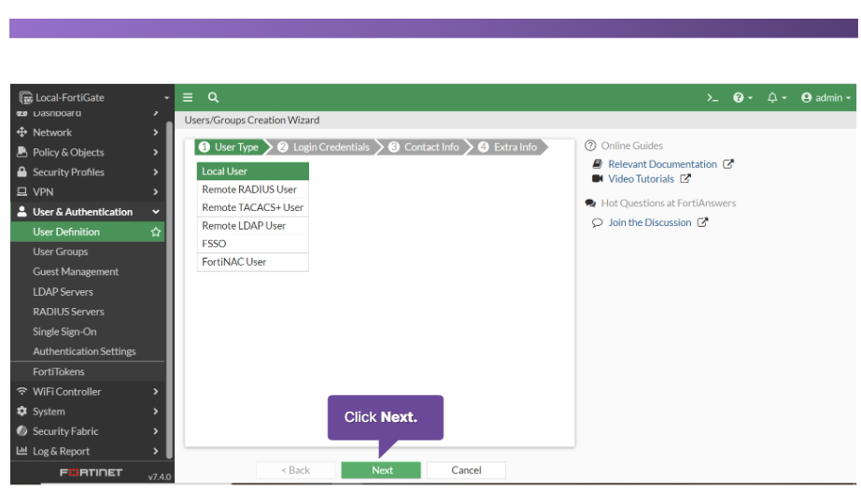The height and width of the screenshot is (504, 861).
Task: Choose Local User type
Action: point(252,172)
